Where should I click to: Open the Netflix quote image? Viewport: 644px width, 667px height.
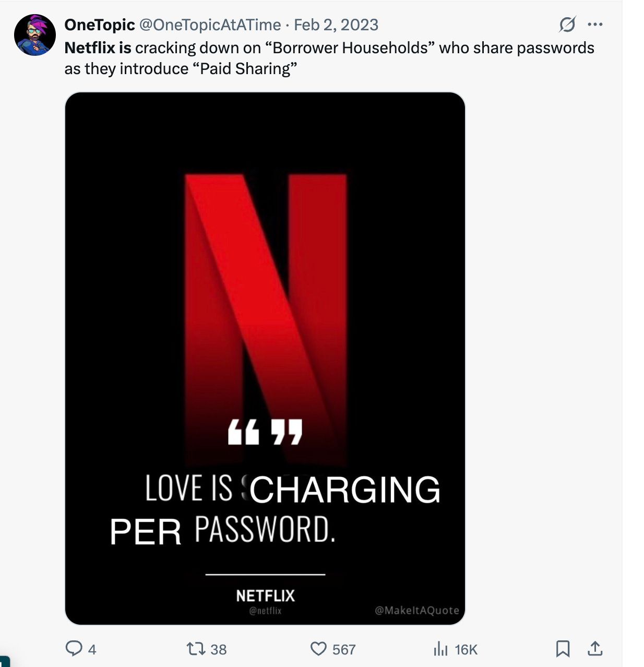(265, 359)
